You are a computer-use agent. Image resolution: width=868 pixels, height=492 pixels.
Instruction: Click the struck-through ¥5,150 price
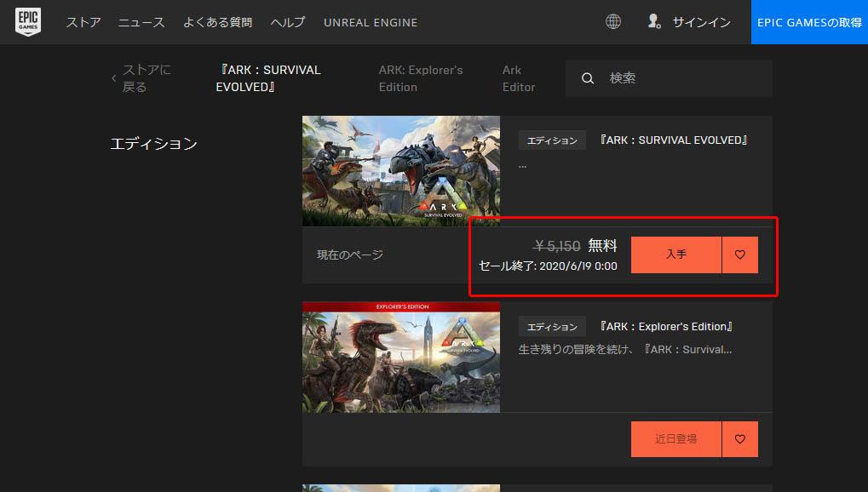point(557,246)
